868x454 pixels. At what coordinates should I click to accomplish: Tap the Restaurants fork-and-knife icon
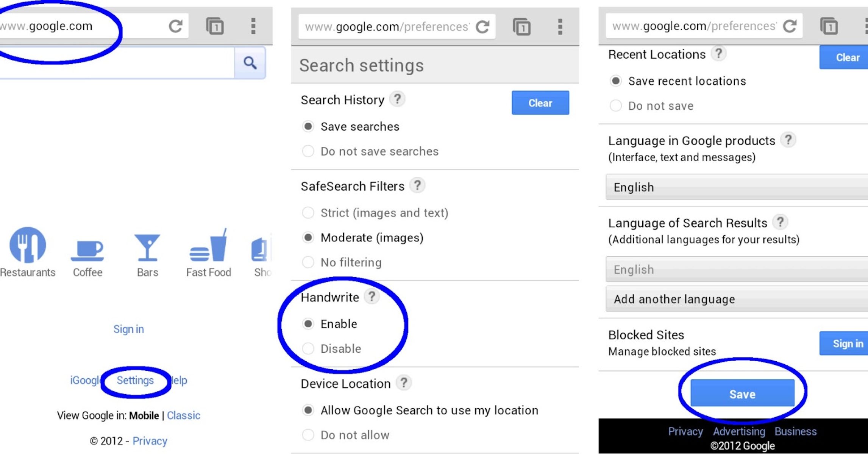click(x=28, y=245)
